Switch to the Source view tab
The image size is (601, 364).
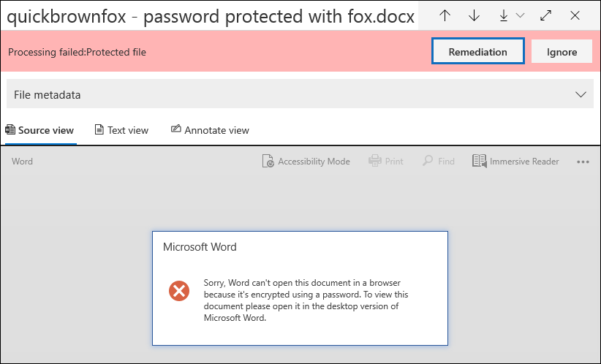pyautogui.click(x=39, y=130)
